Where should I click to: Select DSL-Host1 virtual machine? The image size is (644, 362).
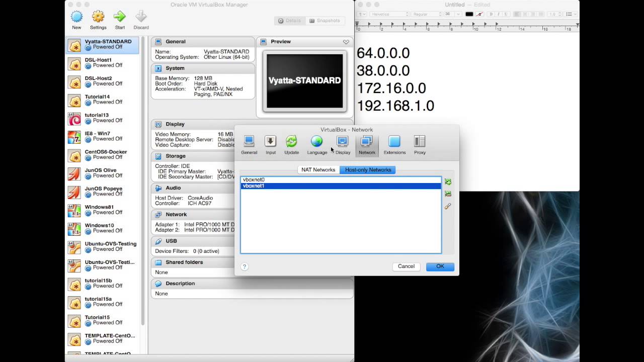[x=103, y=63]
